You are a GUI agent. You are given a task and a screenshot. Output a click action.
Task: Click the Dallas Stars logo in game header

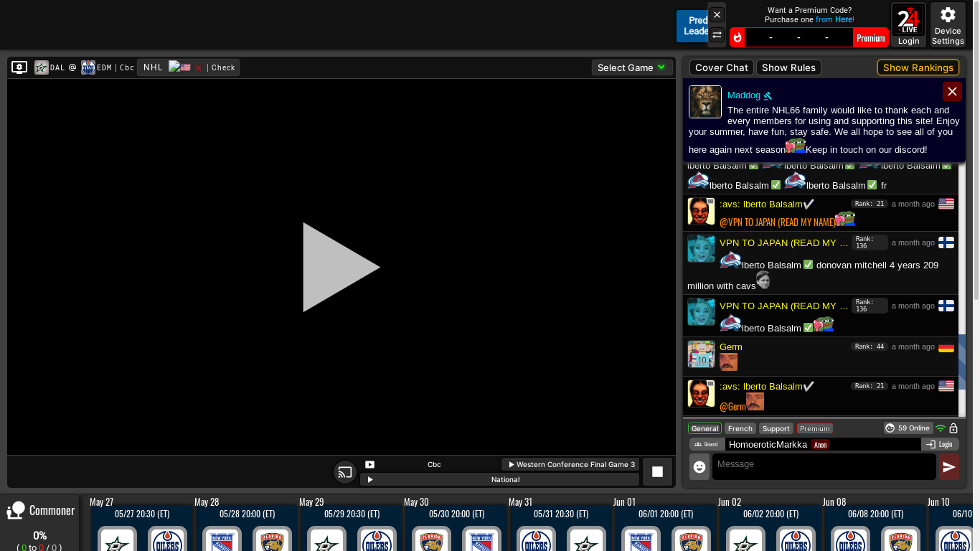pyautogui.click(x=42, y=67)
